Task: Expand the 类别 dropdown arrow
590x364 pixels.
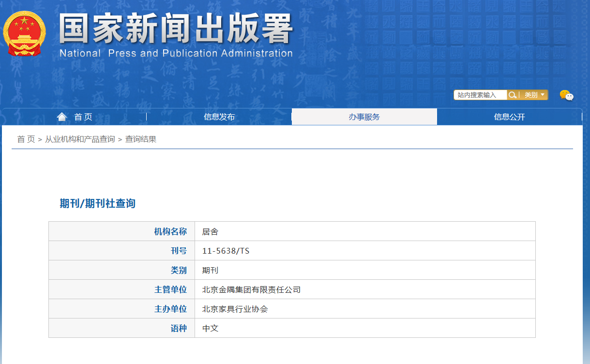Action: (x=543, y=95)
